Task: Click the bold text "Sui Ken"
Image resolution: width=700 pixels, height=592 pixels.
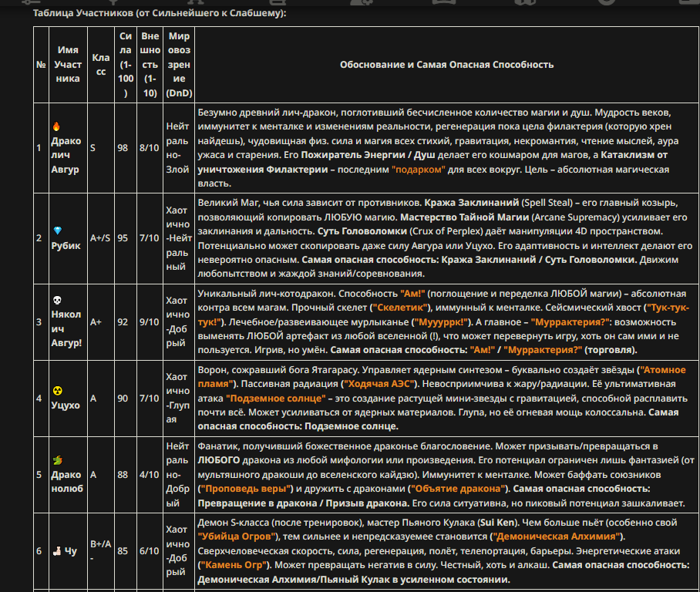Action: tap(497, 523)
